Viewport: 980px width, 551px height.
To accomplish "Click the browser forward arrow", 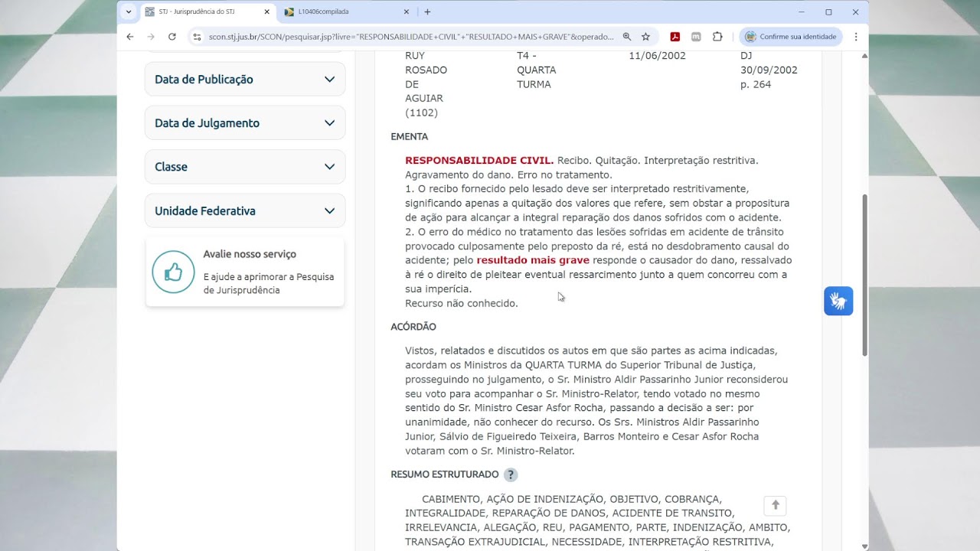I will (x=151, y=37).
